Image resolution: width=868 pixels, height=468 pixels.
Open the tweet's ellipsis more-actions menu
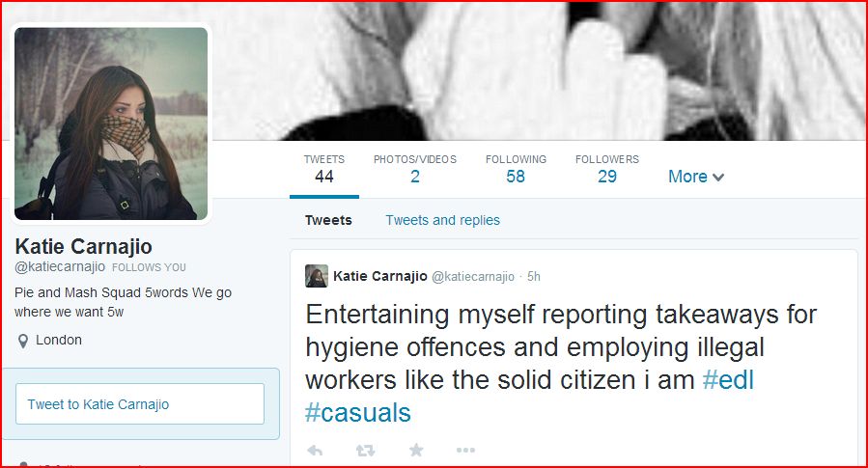pyautogui.click(x=465, y=450)
